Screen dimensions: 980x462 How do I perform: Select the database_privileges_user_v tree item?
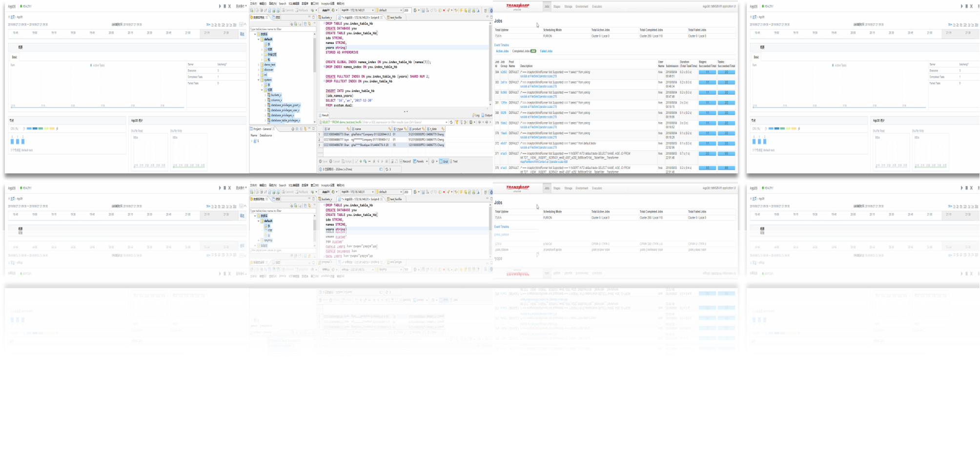[x=285, y=110]
